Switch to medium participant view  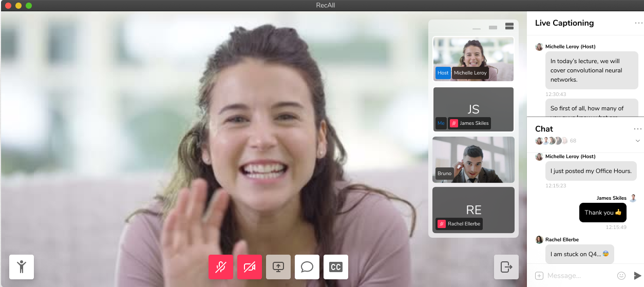coord(493,27)
